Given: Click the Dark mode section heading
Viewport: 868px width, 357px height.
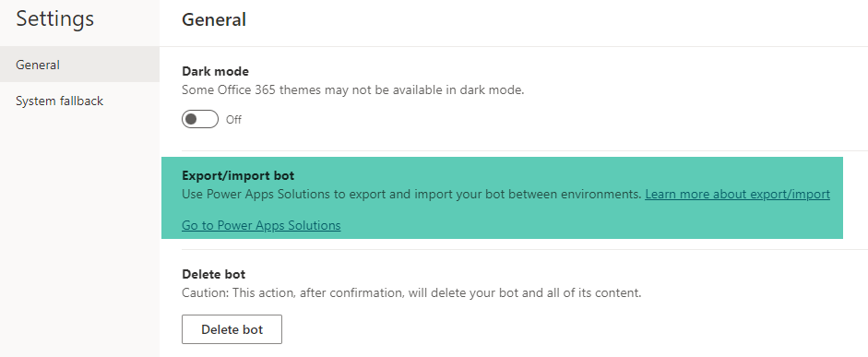Looking at the screenshot, I should [x=215, y=71].
